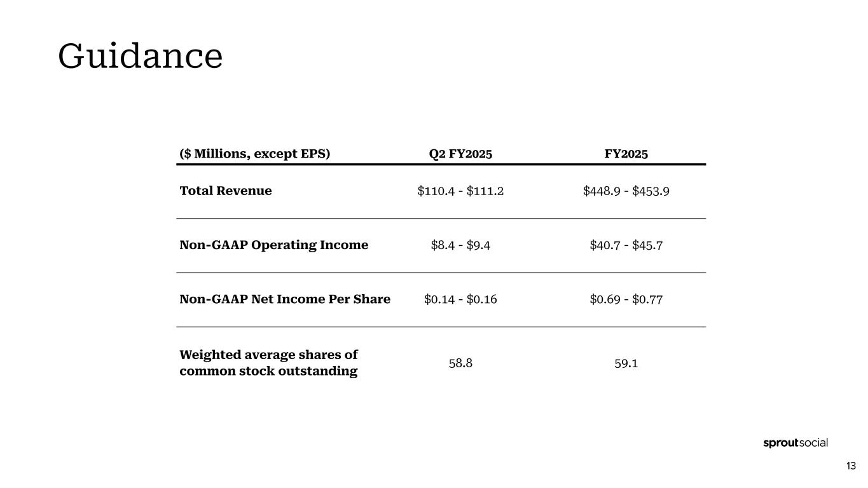This screenshot has width=868, height=488.
Task: Select the $40.7 - $45.7 operating income value
Action: click(626, 245)
